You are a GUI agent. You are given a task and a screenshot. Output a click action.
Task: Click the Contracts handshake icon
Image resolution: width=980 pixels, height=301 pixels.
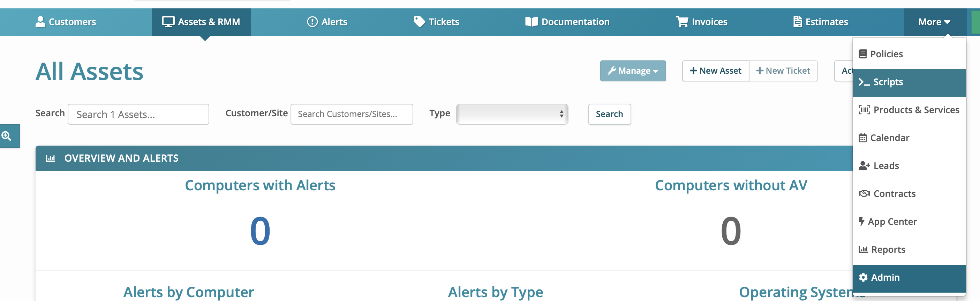click(864, 193)
